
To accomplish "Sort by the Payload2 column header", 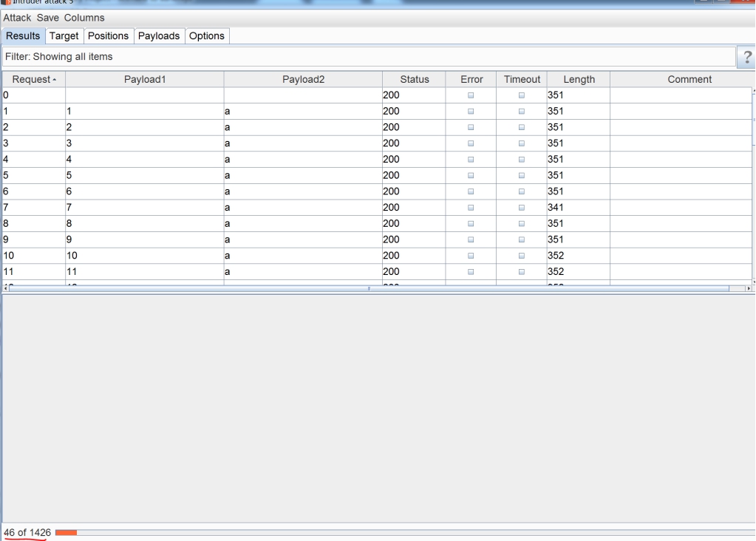I will point(303,79).
